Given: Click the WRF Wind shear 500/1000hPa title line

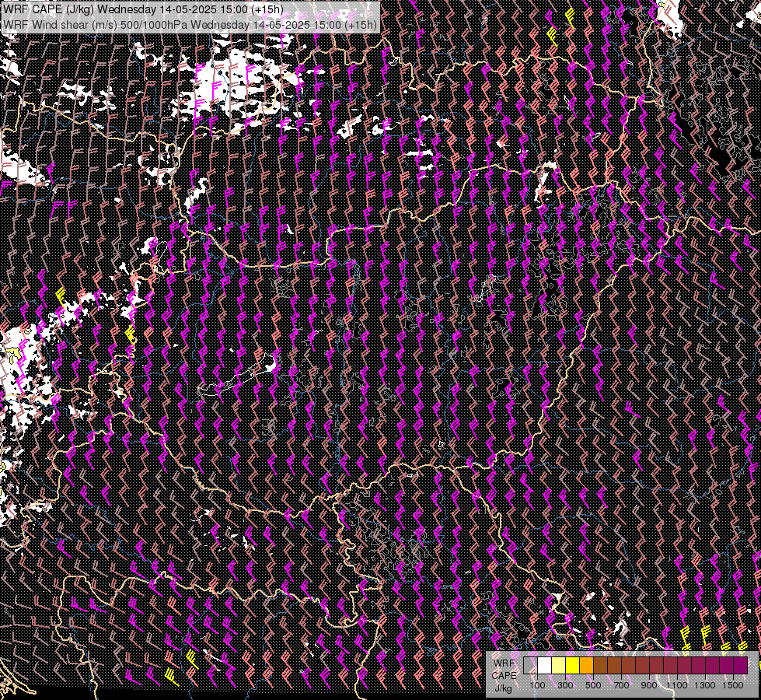Looking at the screenshot, I should pos(190,25).
